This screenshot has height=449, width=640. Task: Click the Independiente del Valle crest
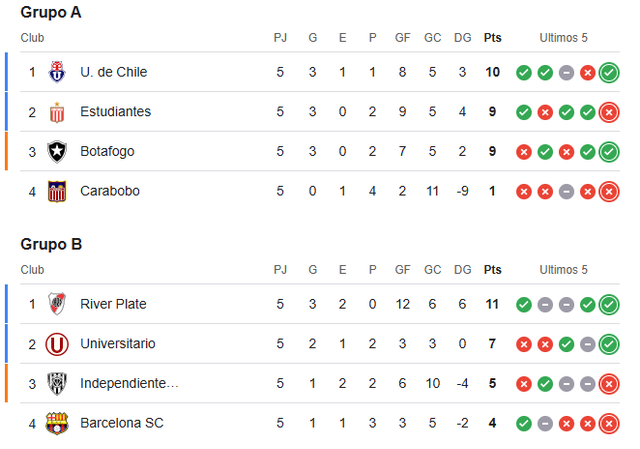[57, 384]
